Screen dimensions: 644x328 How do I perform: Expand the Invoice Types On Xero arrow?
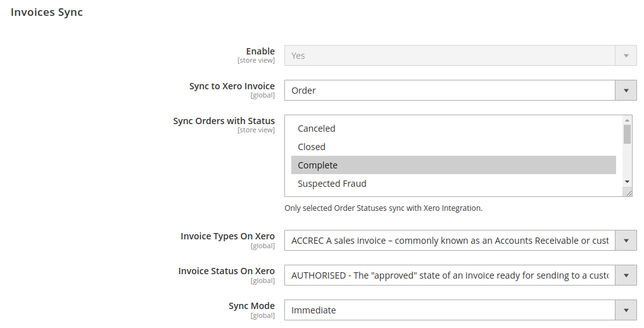[x=626, y=241]
